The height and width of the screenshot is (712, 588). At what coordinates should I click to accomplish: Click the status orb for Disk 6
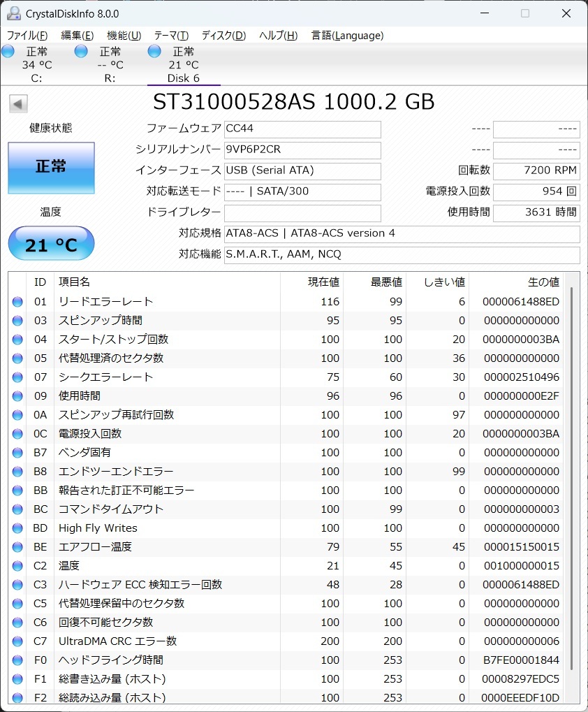pyautogui.click(x=154, y=51)
